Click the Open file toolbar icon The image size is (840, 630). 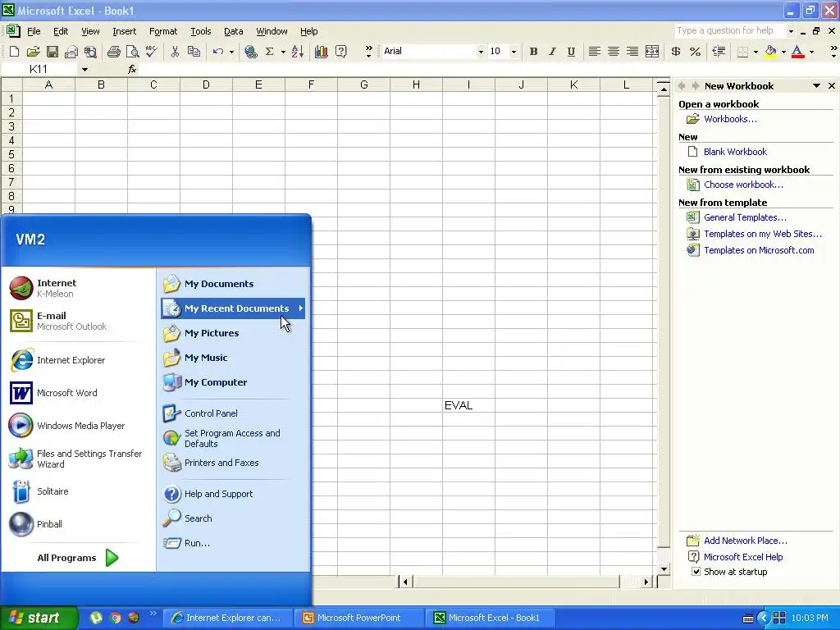33,52
